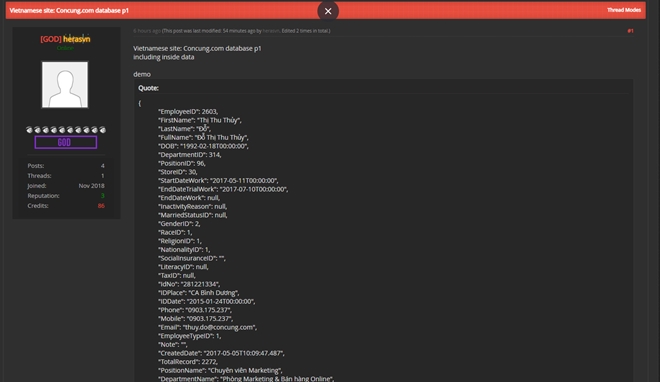Image resolution: width=660 pixels, height=382 pixels.
Task: Click the "Mobile": "0903.175.237" line
Action: [x=196, y=318]
